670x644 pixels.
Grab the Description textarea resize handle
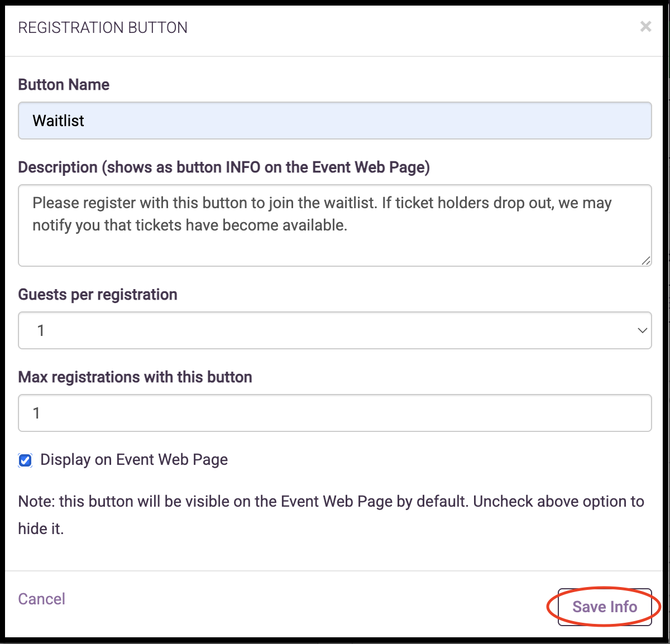(645, 260)
